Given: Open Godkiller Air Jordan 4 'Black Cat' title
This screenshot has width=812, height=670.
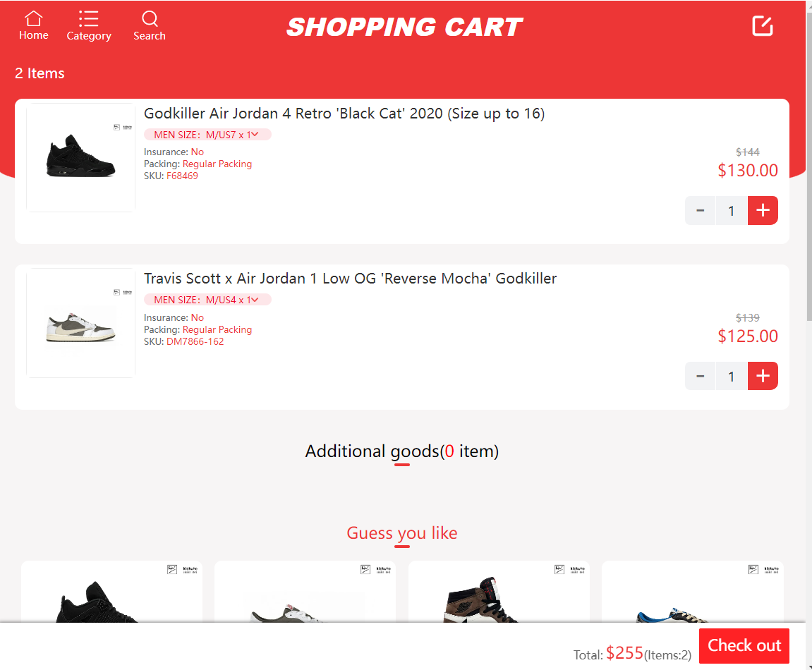Looking at the screenshot, I should pos(344,114).
